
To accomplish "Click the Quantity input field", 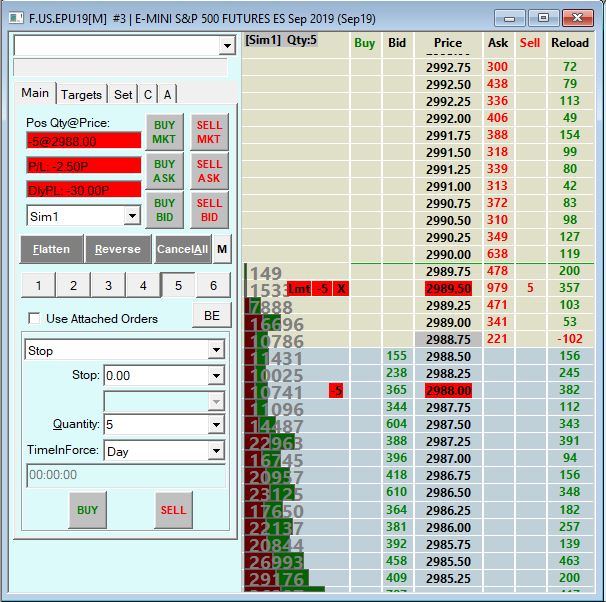I will click(156, 425).
